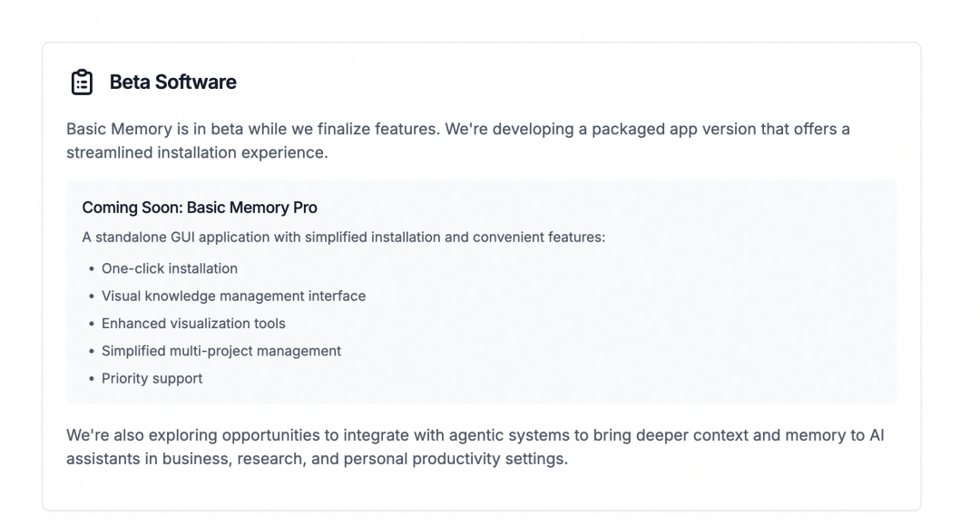This screenshot has height=525, width=980.
Task: Click the agentic systems closing paragraph
Action: click(x=475, y=447)
